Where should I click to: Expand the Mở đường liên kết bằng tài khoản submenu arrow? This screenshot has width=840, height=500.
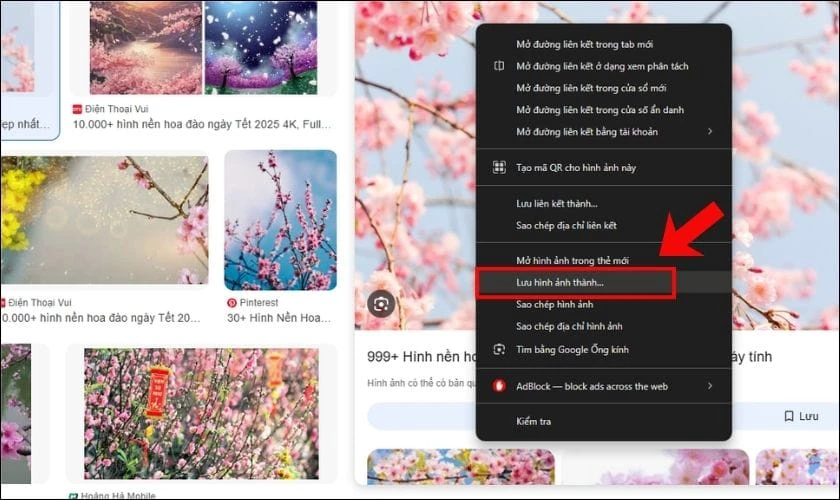click(x=710, y=131)
